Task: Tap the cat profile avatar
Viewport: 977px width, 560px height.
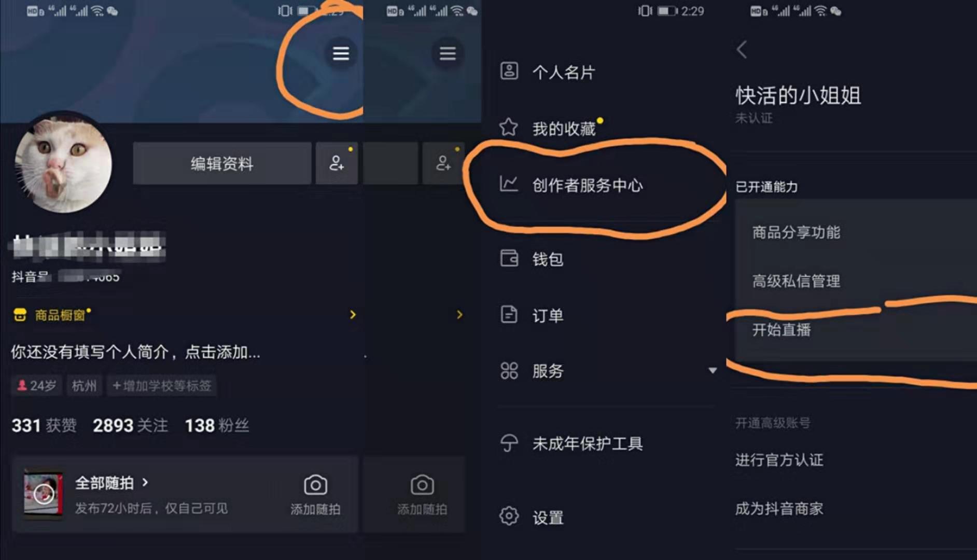Action: [63, 163]
